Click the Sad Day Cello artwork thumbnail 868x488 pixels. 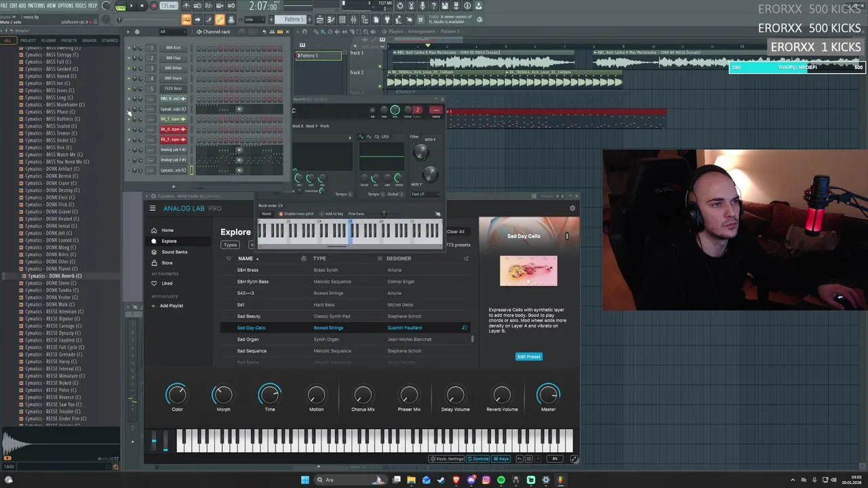click(529, 270)
